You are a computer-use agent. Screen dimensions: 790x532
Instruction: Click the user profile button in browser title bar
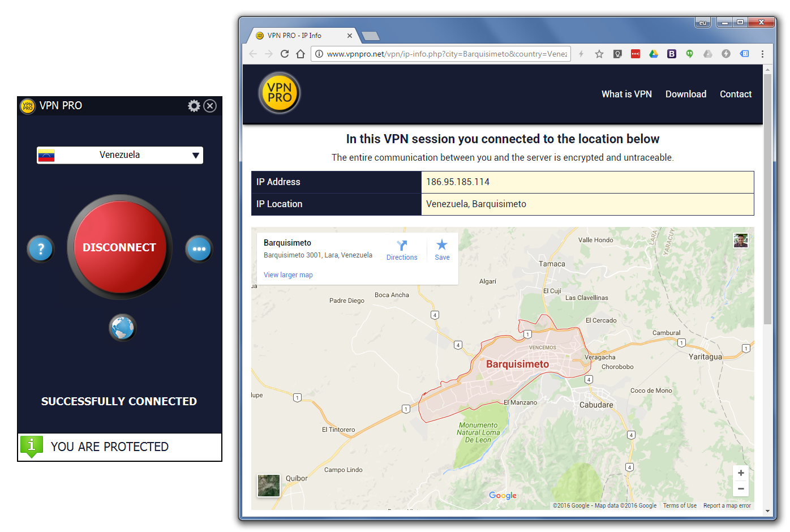coord(702,23)
